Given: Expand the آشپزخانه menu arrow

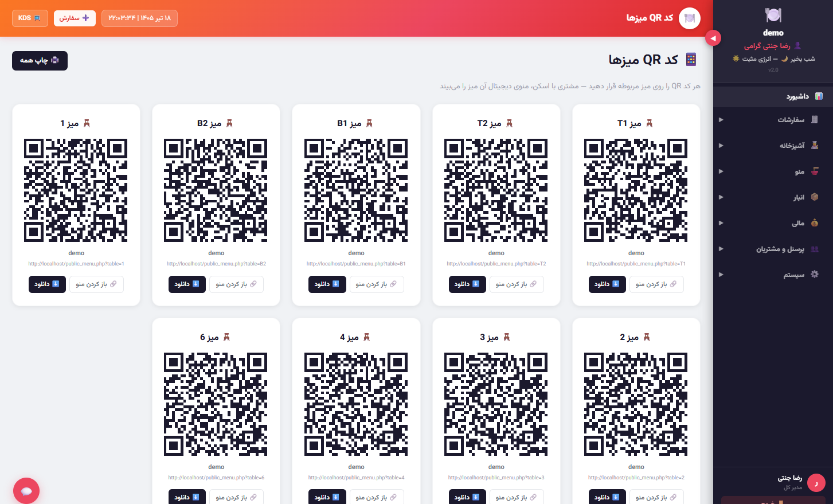Looking at the screenshot, I should (721, 146).
